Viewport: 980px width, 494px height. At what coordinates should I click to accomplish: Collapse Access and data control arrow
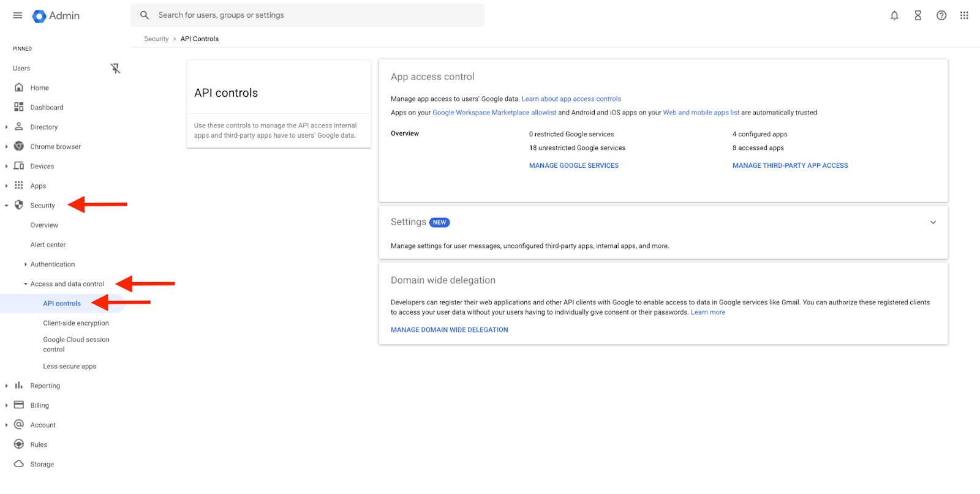click(x=26, y=284)
